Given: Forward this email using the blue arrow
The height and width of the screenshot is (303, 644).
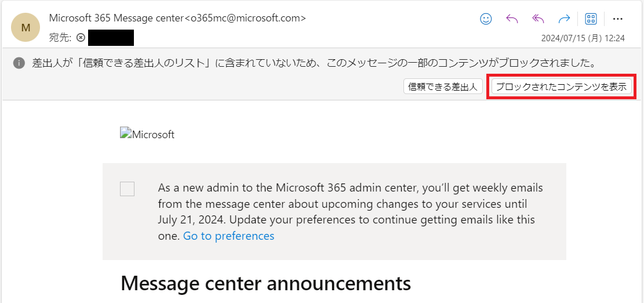Looking at the screenshot, I should coord(564,19).
